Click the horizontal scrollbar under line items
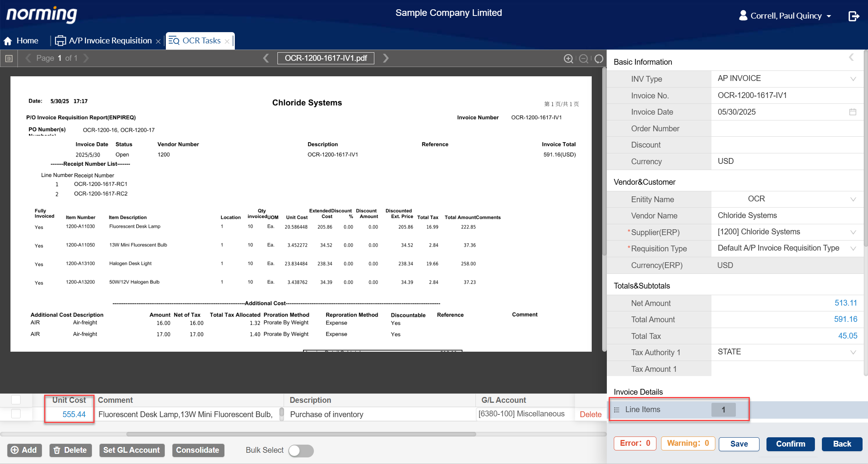Screen dimensions: 868x464 tap(301, 434)
